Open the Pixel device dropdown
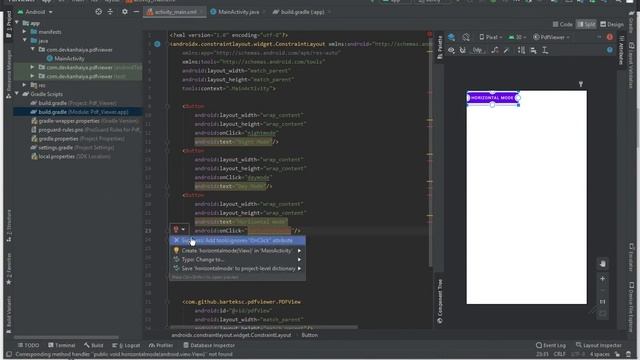Image resolution: width=640 pixels, height=360 pixels. 491,37
